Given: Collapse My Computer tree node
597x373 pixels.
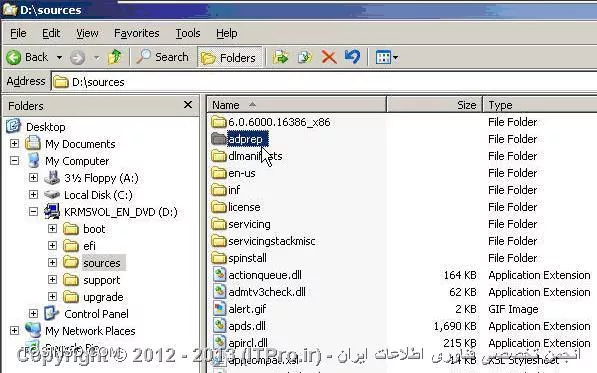Looking at the screenshot, I should click(x=14, y=161).
